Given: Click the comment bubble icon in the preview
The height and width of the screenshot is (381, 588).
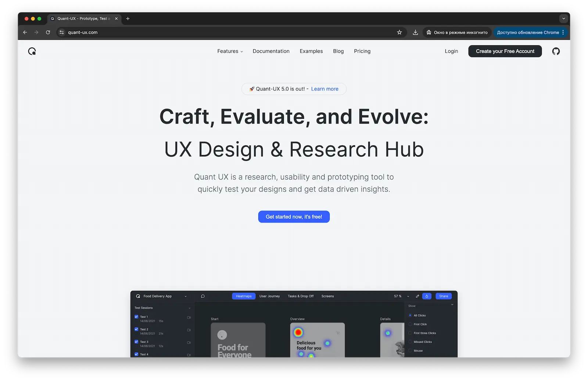Looking at the screenshot, I should pos(202,296).
